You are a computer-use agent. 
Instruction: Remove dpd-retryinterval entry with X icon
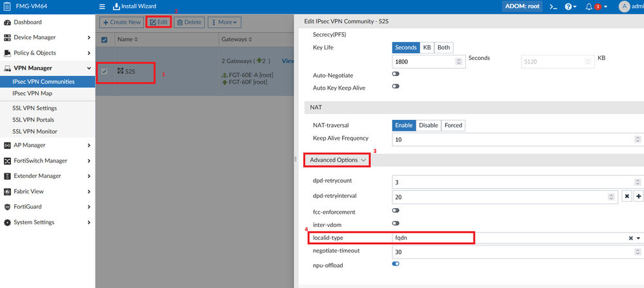pyautogui.click(x=627, y=197)
